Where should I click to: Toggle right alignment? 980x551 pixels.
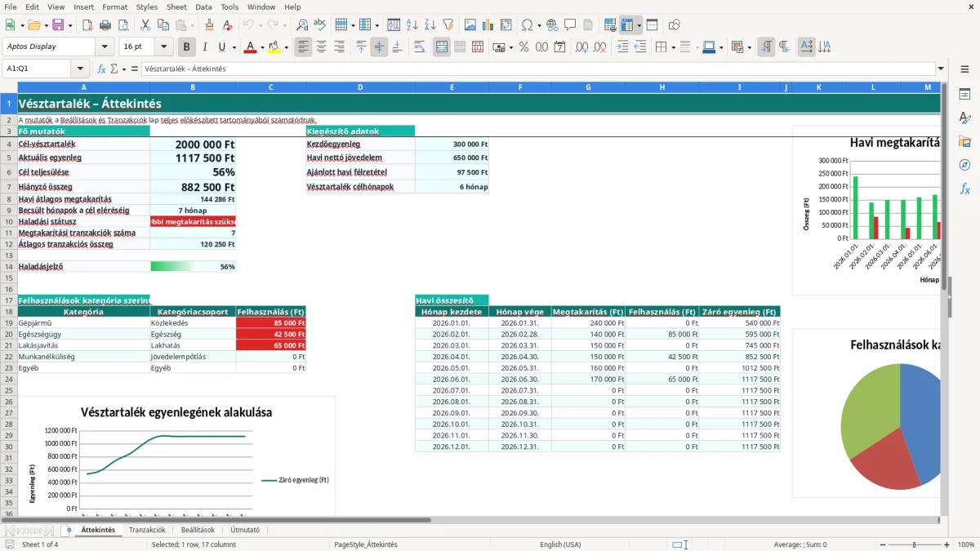coord(340,47)
